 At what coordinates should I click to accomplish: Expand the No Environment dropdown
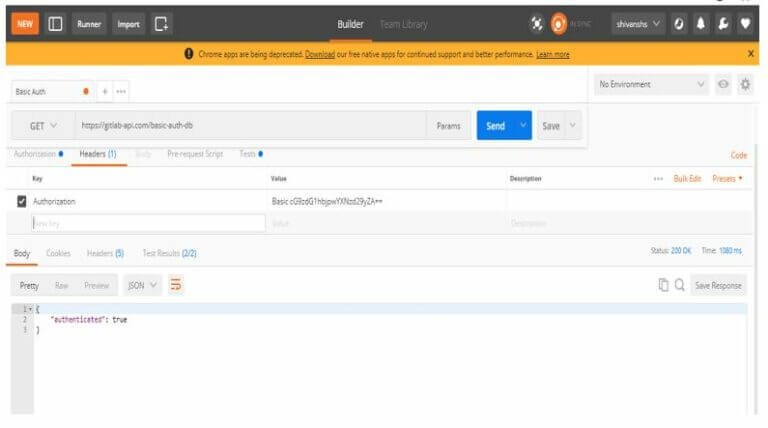coord(651,84)
